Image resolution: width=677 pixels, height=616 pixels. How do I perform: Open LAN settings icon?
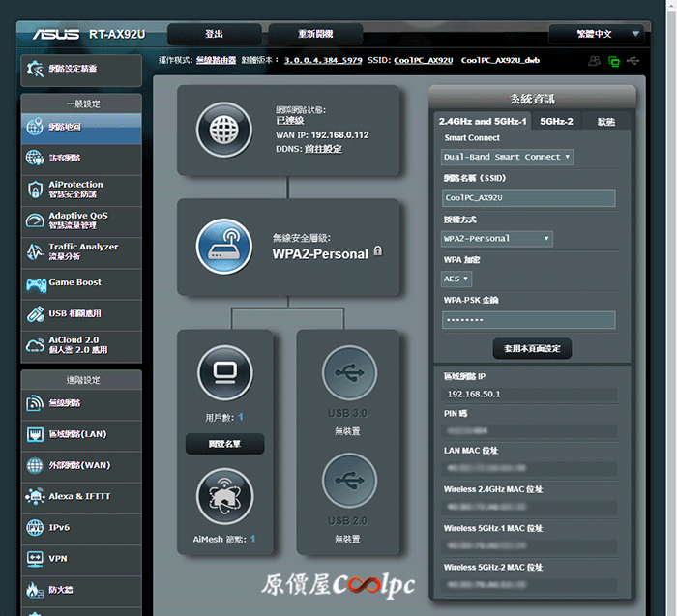[x=35, y=434]
